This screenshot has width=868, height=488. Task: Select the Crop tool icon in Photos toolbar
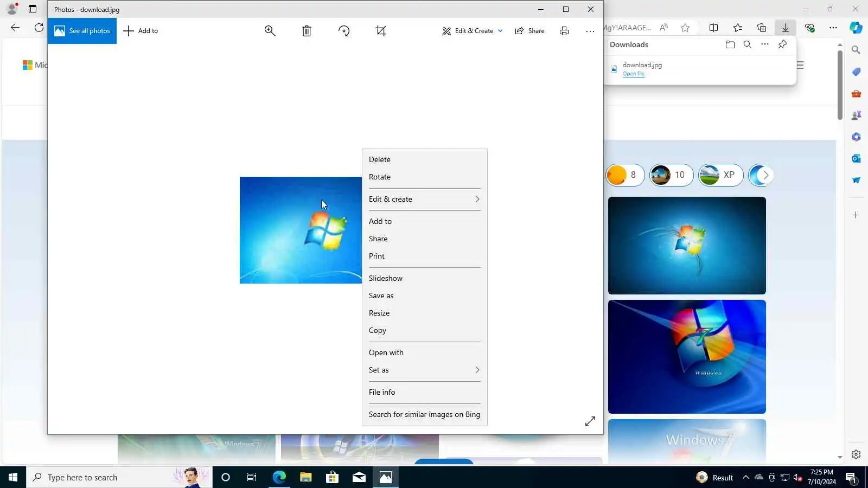pos(381,31)
